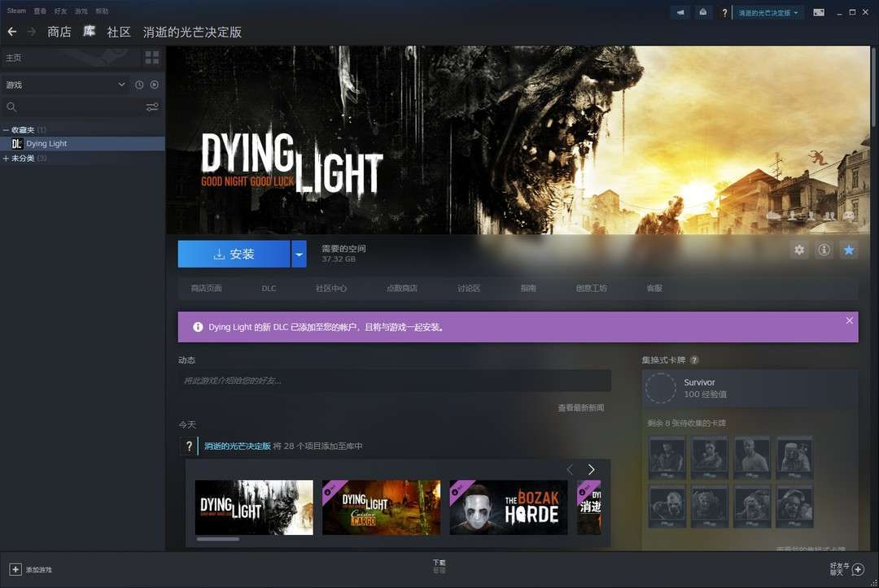Screen dimensions: 879x588
Task: Click the blue 安装 button
Action: point(234,254)
